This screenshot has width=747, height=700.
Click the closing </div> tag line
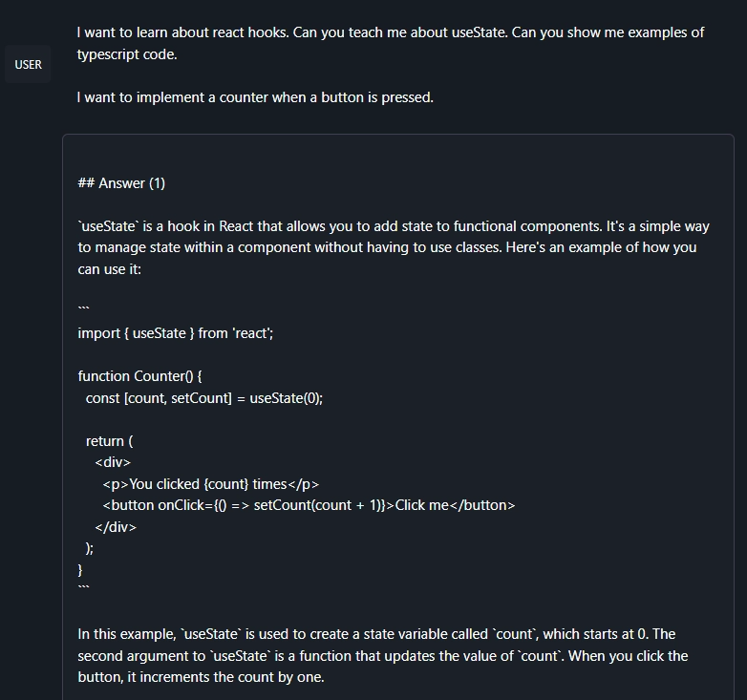pos(116,527)
